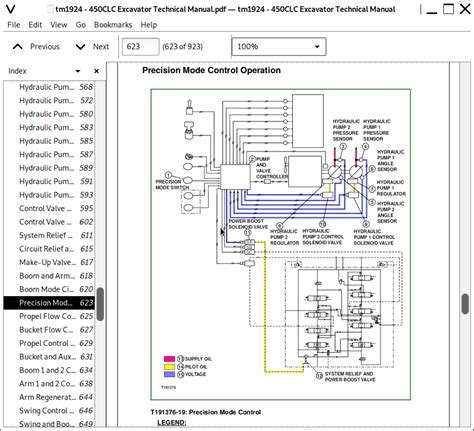
Task: Click the PUMP AND VALVE CONTROLLER label
Action: click(x=272, y=168)
